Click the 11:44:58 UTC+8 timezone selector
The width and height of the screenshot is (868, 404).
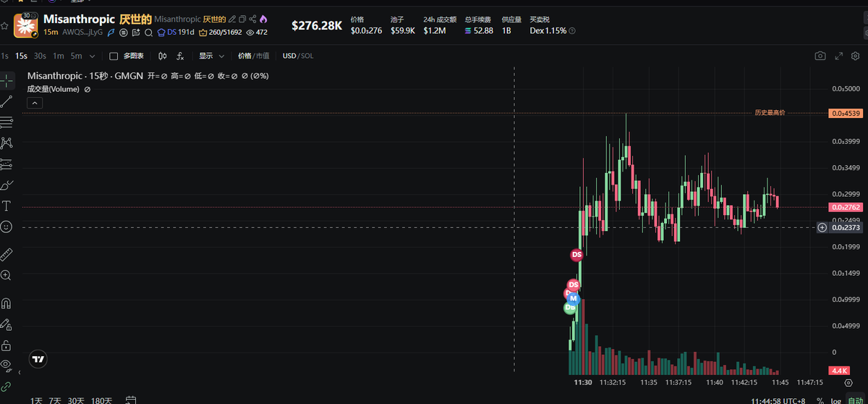coord(779,400)
